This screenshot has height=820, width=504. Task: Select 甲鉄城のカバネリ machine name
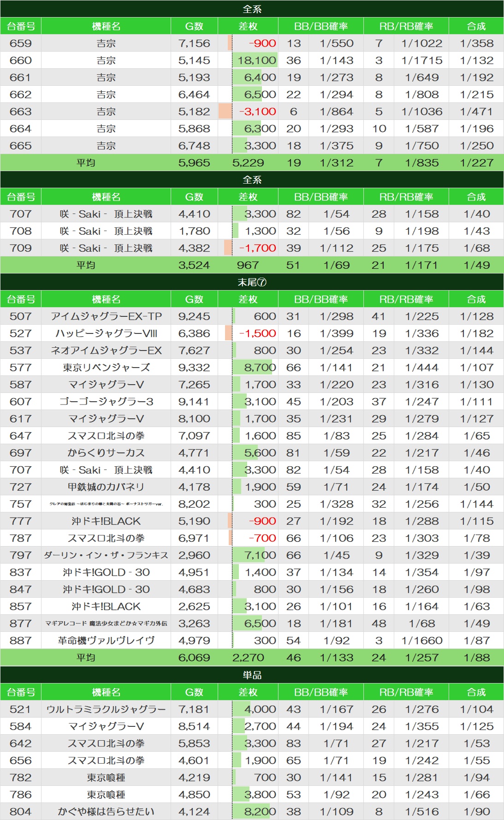[106, 487]
